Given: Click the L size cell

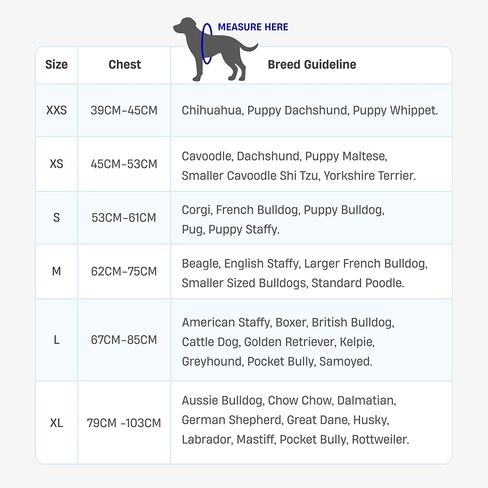Looking at the screenshot, I should 56,340.
